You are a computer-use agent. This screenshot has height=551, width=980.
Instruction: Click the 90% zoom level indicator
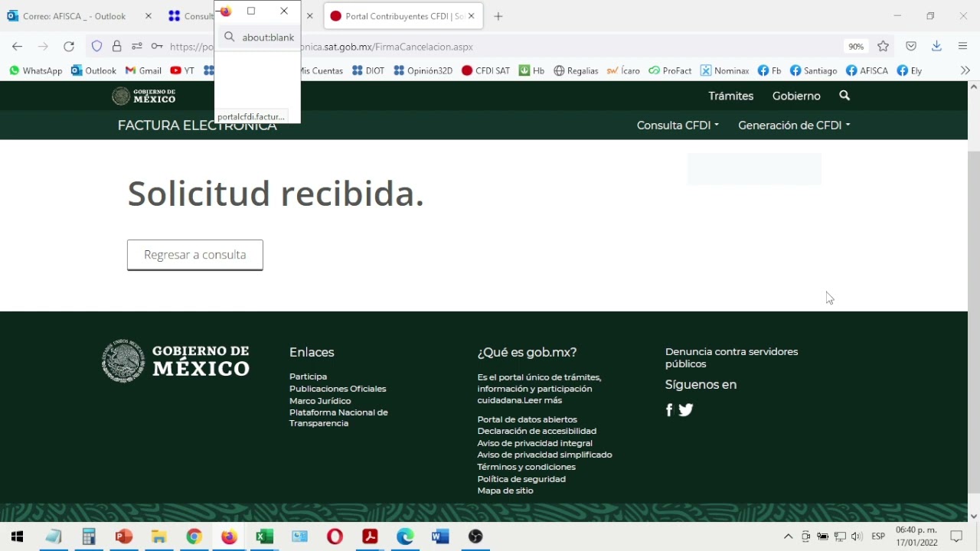click(x=855, y=47)
